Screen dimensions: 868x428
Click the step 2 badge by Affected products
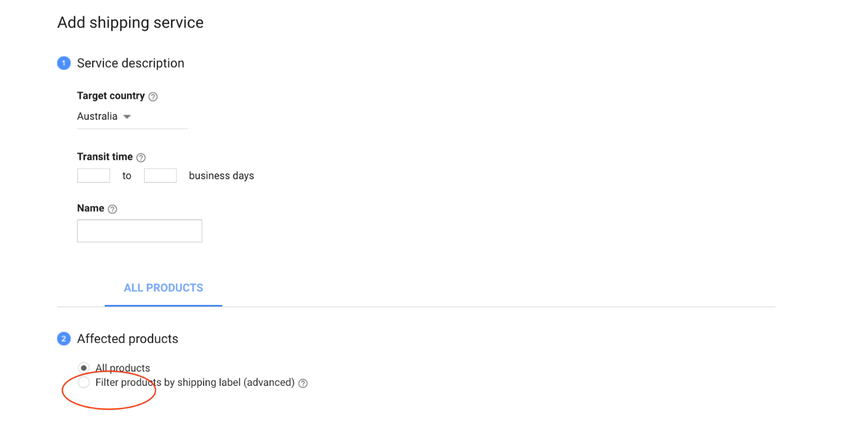[64, 339]
